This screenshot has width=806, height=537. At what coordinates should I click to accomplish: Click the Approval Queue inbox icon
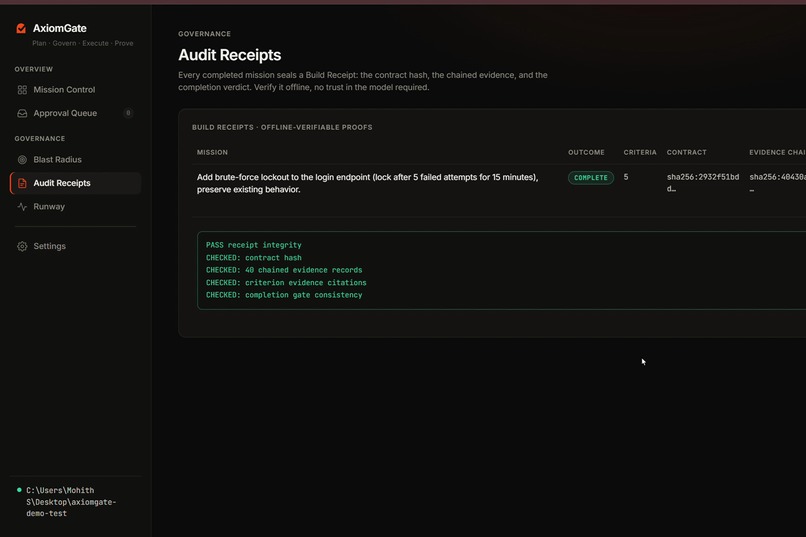click(x=22, y=114)
